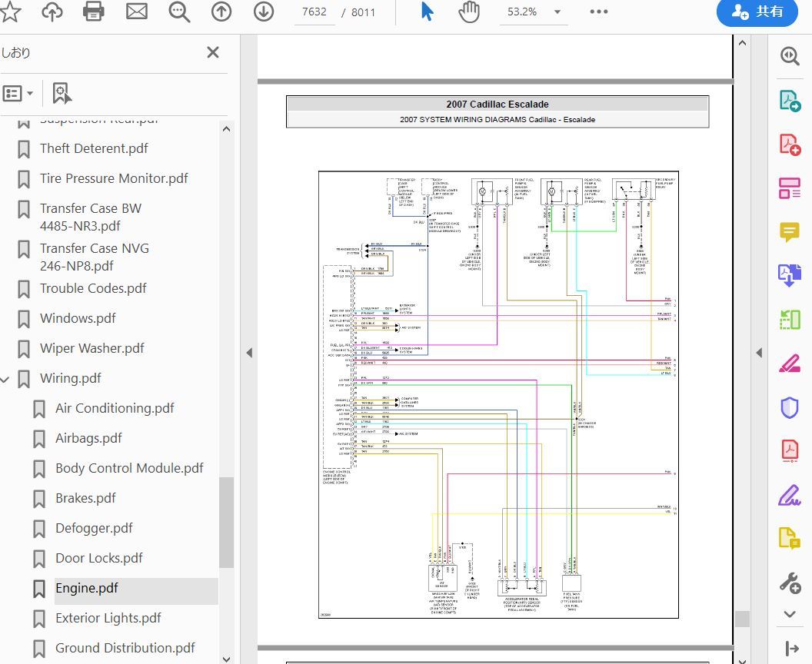Open Transfer Case NVG 246-NP8.pdf bookmark
The height and width of the screenshot is (664, 812).
click(95, 257)
